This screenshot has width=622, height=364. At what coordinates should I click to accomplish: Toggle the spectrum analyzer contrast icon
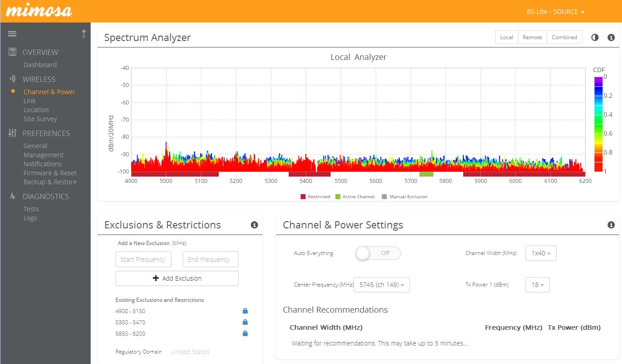click(595, 37)
